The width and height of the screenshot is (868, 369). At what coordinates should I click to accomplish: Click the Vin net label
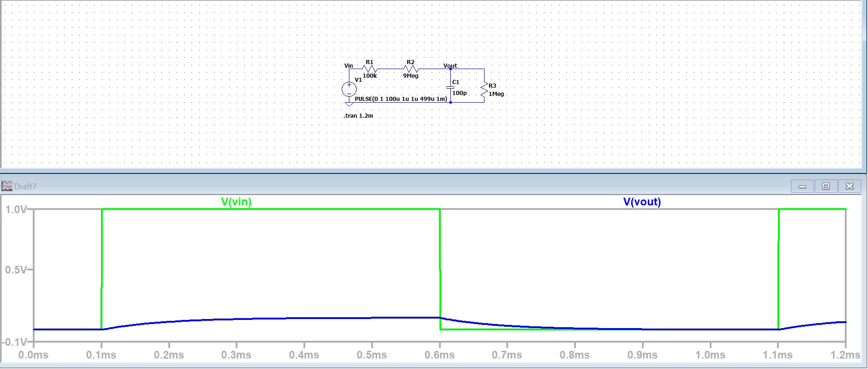point(348,65)
